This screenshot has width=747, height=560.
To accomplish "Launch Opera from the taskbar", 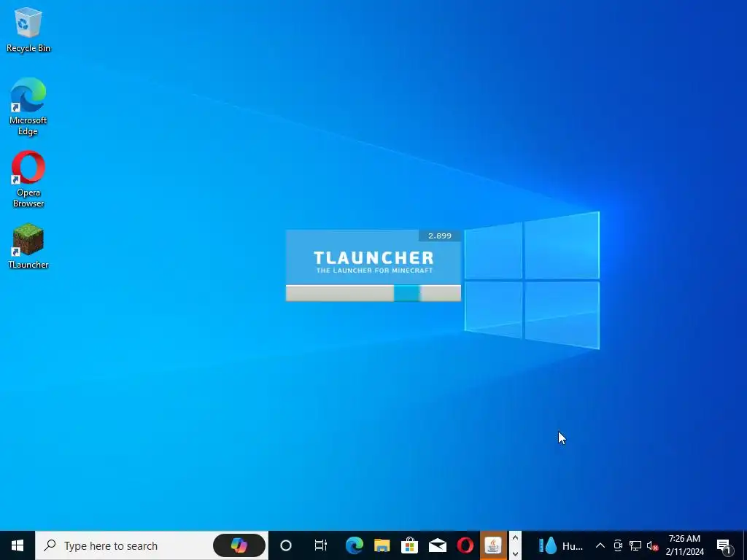I will click(x=465, y=545).
